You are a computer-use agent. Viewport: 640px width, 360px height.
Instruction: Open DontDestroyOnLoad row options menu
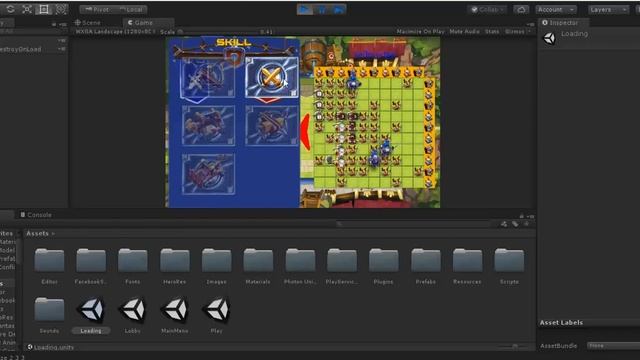62,49
